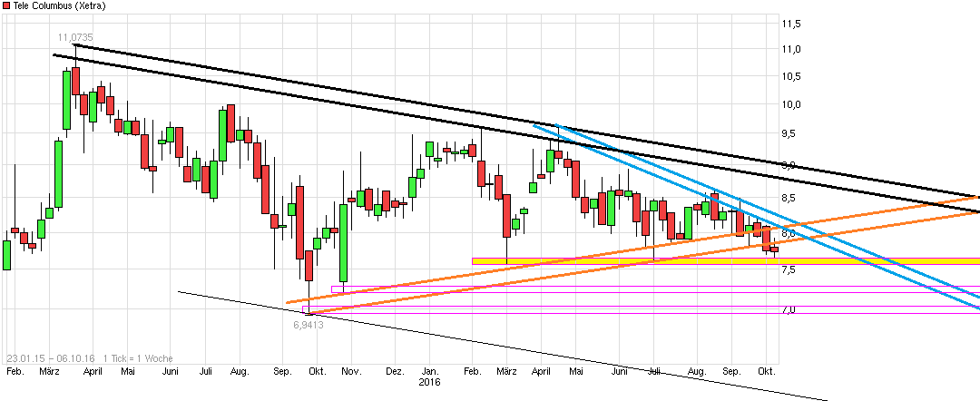Select the 6,9413 low price label
980x401 pixels.
(x=309, y=324)
